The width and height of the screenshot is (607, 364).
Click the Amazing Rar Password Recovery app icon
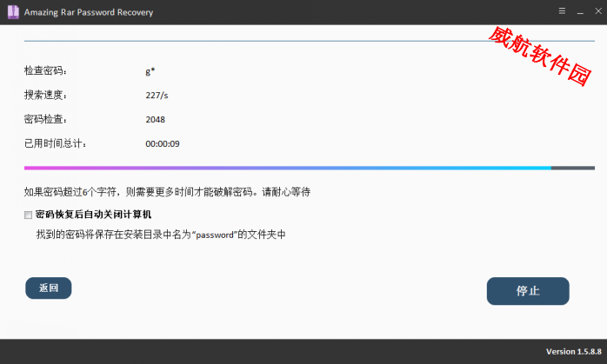pos(13,12)
